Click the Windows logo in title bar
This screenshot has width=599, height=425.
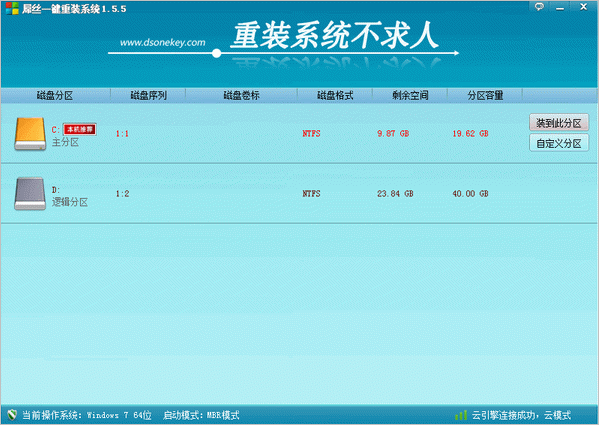click(12, 8)
